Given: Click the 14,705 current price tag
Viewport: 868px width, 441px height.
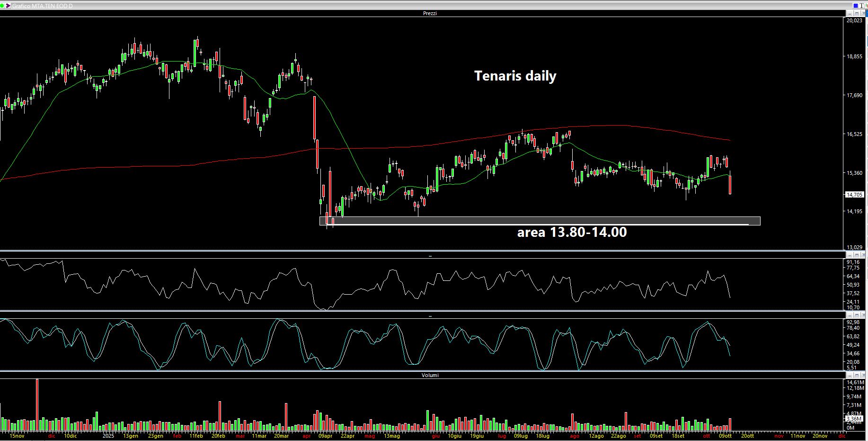Looking at the screenshot, I should point(855,194).
